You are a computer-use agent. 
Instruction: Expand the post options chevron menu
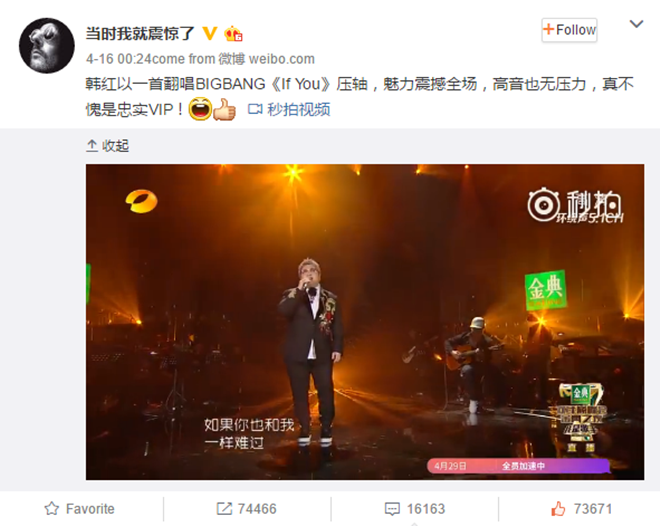[x=636, y=24]
